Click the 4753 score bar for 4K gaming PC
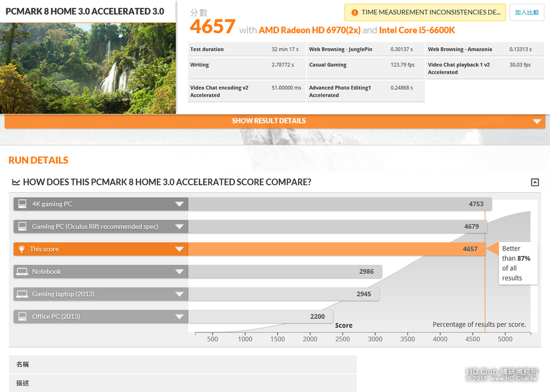 (339, 204)
